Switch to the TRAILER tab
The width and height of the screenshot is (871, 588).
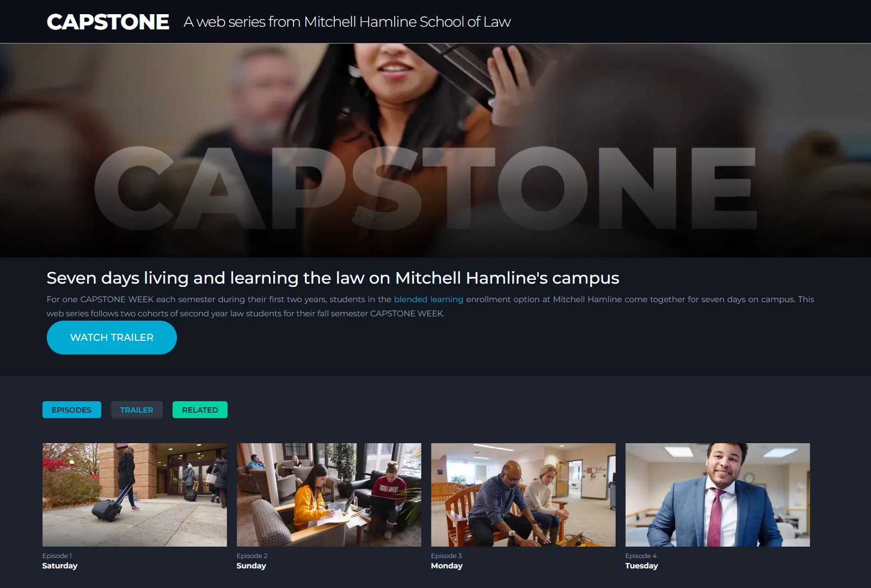137,410
